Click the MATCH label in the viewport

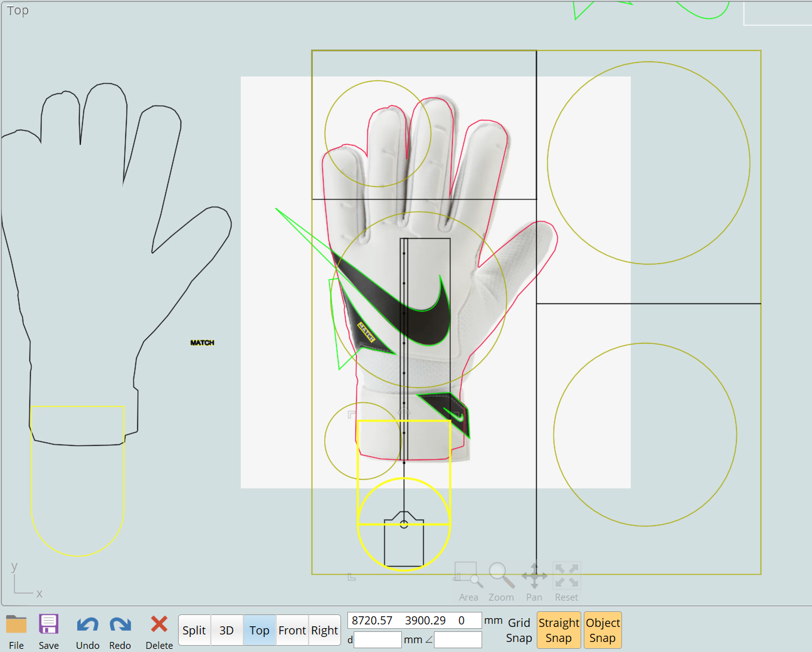point(203,343)
